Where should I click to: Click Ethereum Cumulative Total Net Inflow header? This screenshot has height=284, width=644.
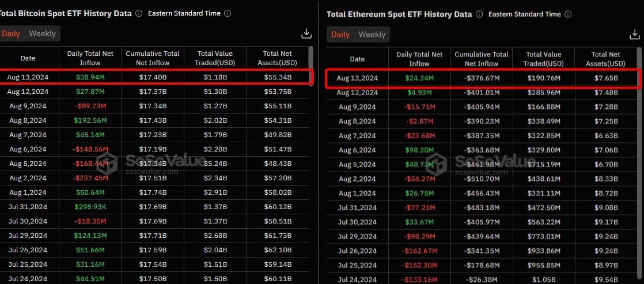coord(482,59)
